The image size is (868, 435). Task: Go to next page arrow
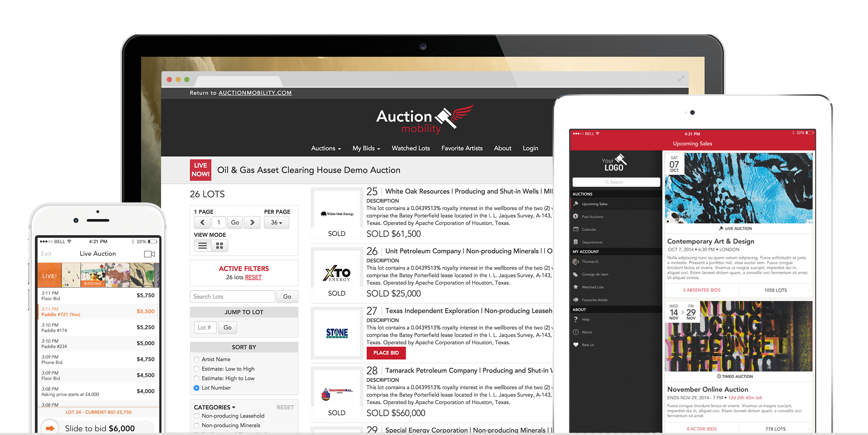252,223
